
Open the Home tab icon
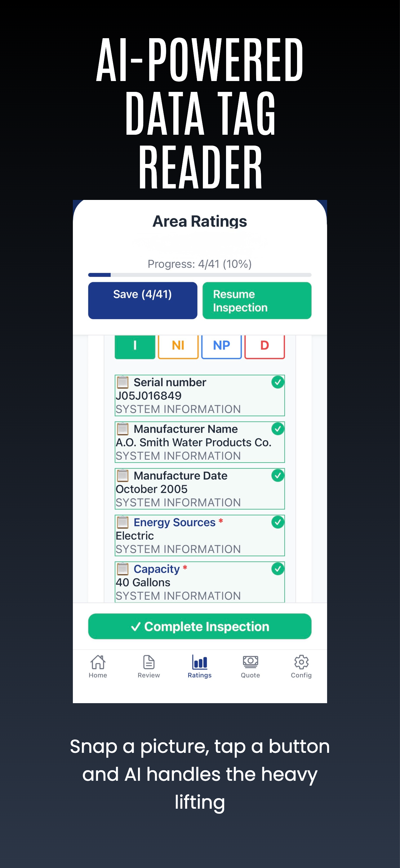[x=98, y=662]
